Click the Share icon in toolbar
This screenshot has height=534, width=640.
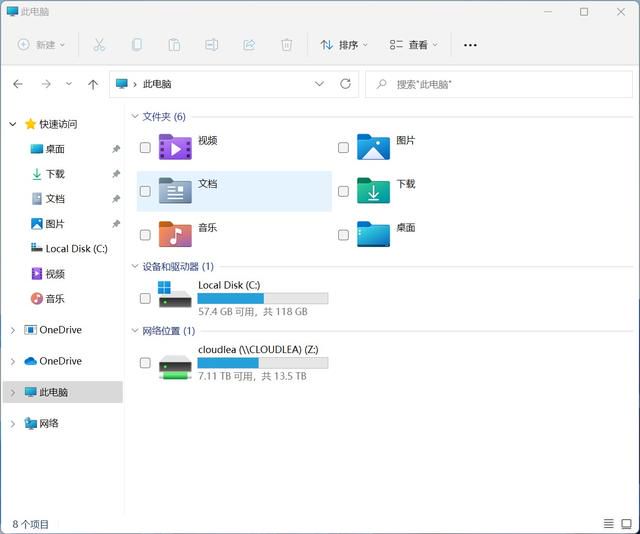coord(249,44)
